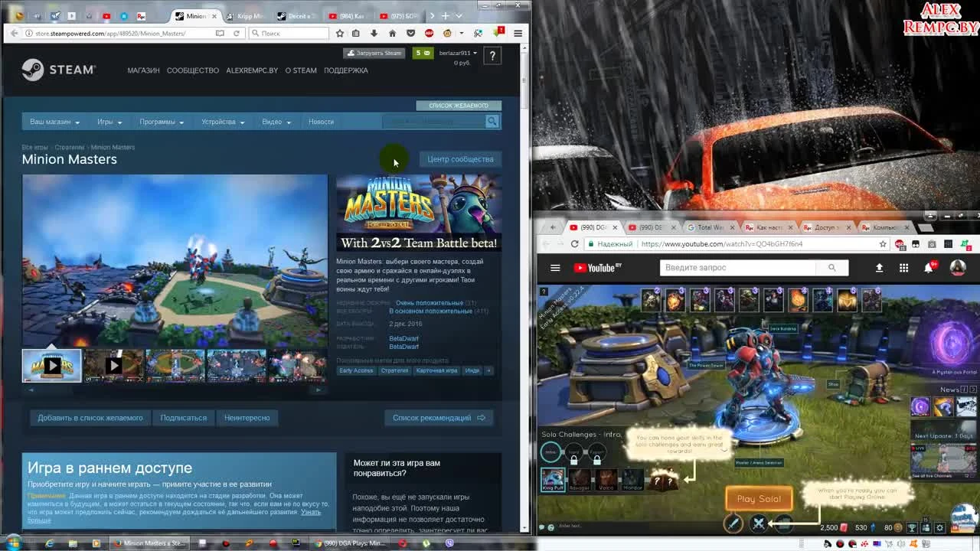Screen dimensions: 980x551
Task: Click Добавить в список желаемого button
Action: (90, 418)
